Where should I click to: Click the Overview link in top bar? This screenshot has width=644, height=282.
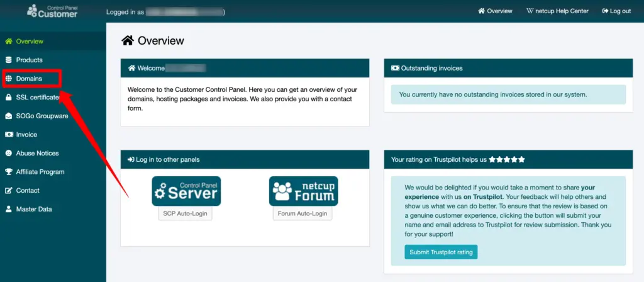coord(495,11)
